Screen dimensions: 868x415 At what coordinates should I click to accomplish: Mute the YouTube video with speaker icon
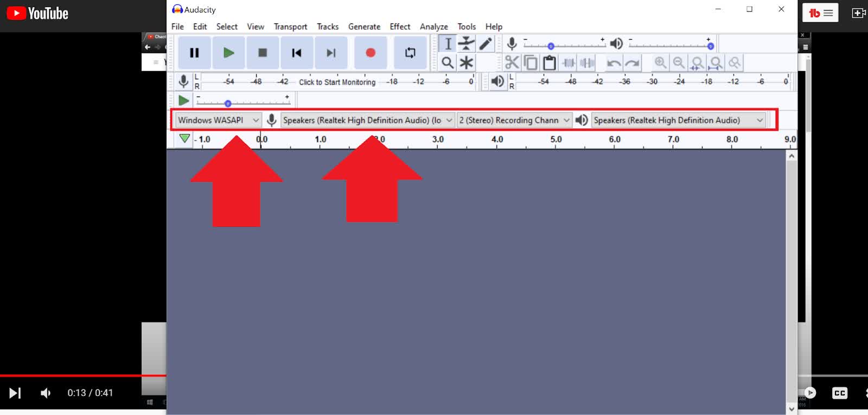coord(46,393)
